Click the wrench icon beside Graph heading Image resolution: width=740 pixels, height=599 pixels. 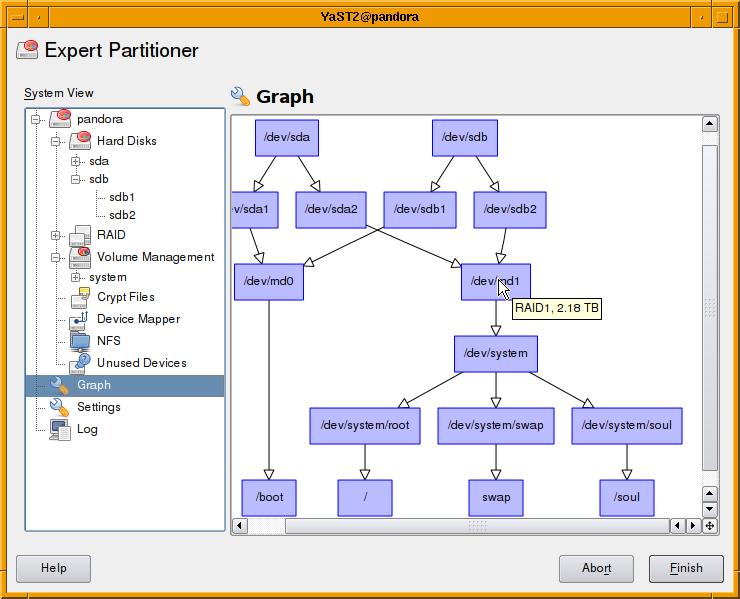(x=240, y=96)
